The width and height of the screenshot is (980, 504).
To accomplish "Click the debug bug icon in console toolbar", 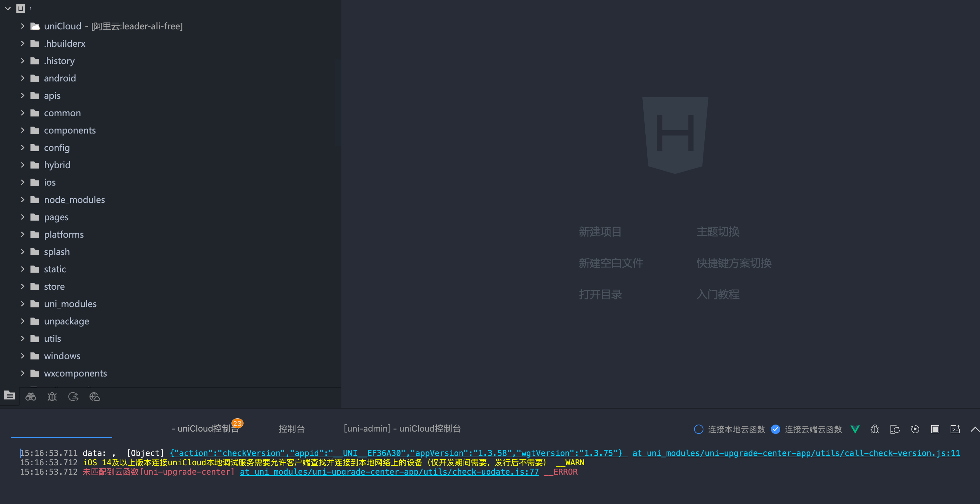I will [x=875, y=429].
